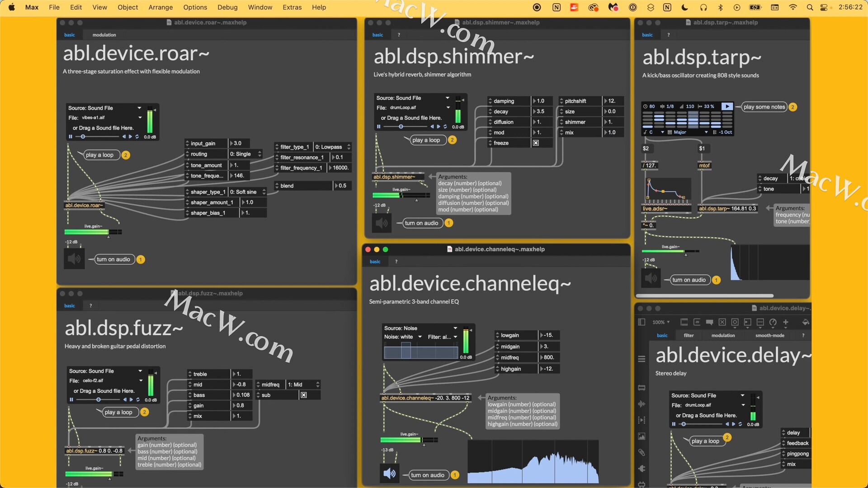
Task: Open Major scale dropdown in tarp sequencer
Action: click(x=688, y=132)
